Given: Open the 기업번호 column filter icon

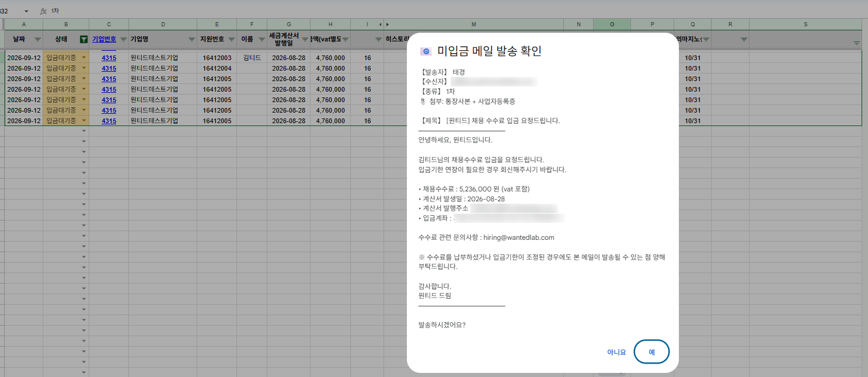Looking at the screenshot, I should tap(123, 39).
